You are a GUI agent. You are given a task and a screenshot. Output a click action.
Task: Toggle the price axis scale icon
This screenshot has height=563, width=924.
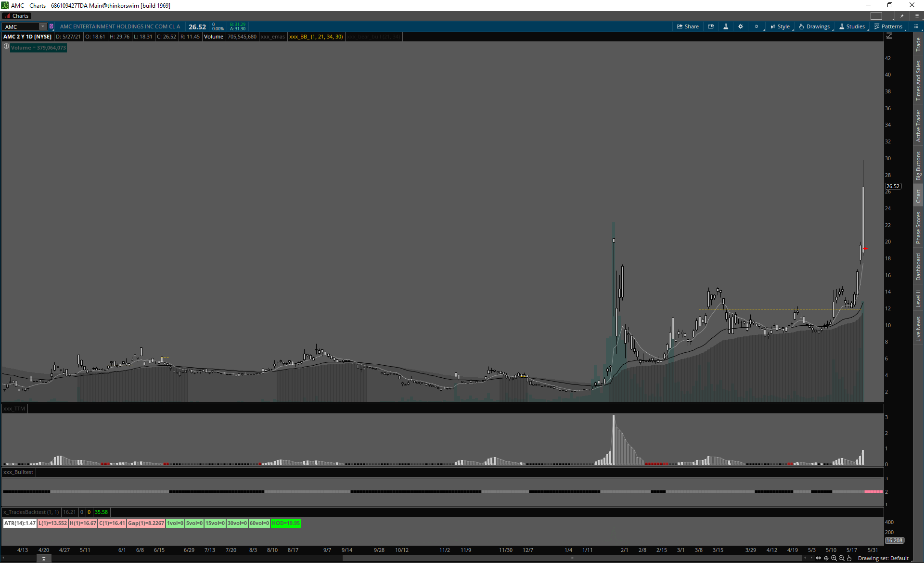coord(889,36)
